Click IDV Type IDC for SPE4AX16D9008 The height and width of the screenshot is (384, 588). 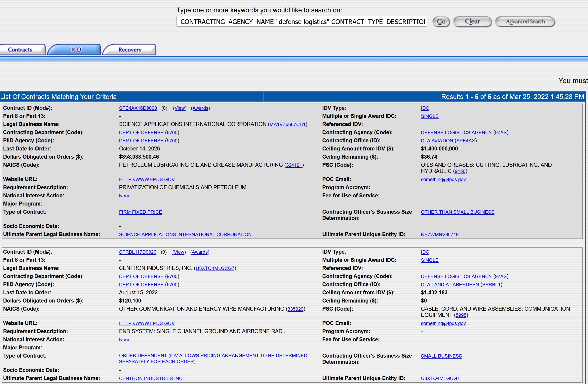tap(425, 108)
